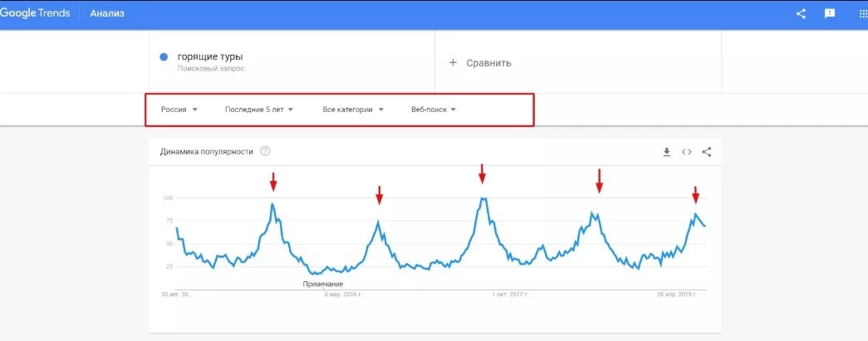Expand the Веб-поиск search type dropdown
Image resolution: width=868 pixels, height=341 pixels.
tap(434, 110)
